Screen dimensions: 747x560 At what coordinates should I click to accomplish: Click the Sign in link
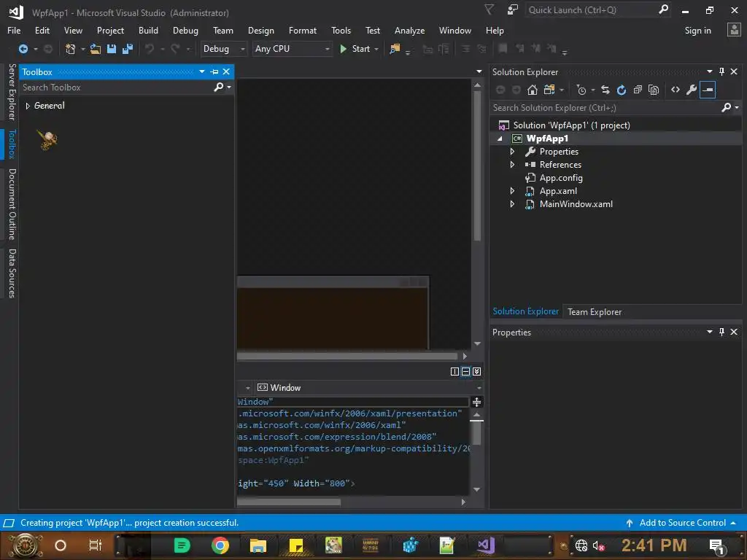(697, 31)
